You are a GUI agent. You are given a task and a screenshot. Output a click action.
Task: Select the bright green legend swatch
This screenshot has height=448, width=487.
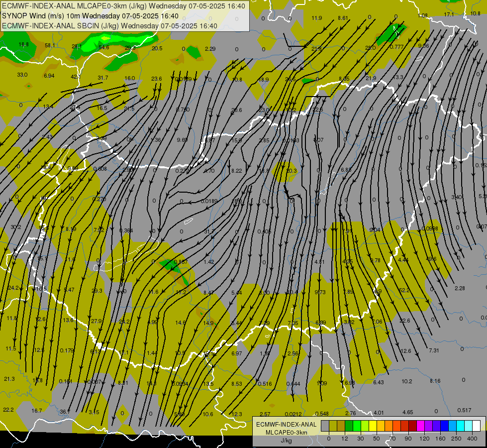(x=357, y=426)
